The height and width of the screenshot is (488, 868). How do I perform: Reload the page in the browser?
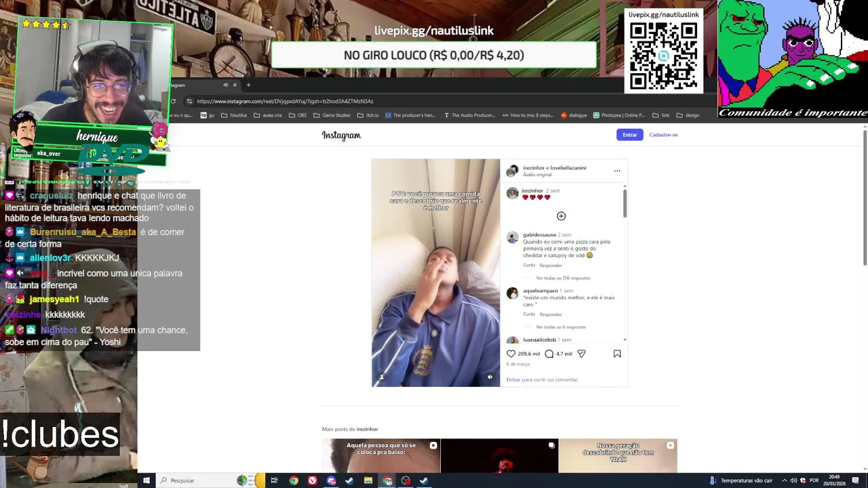pyautogui.click(x=174, y=101)
